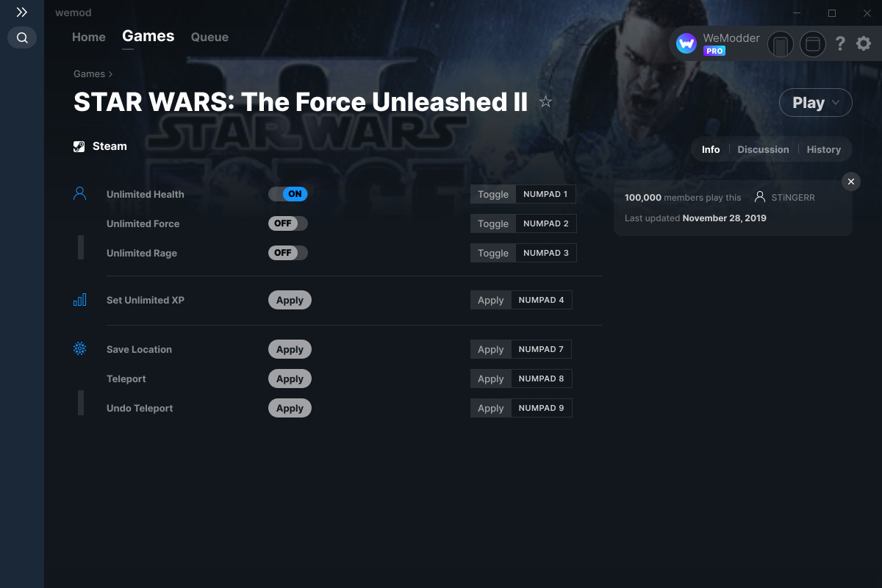882x588 pixels.
Task: Close the info panel with X
Action: pos(851,182)
